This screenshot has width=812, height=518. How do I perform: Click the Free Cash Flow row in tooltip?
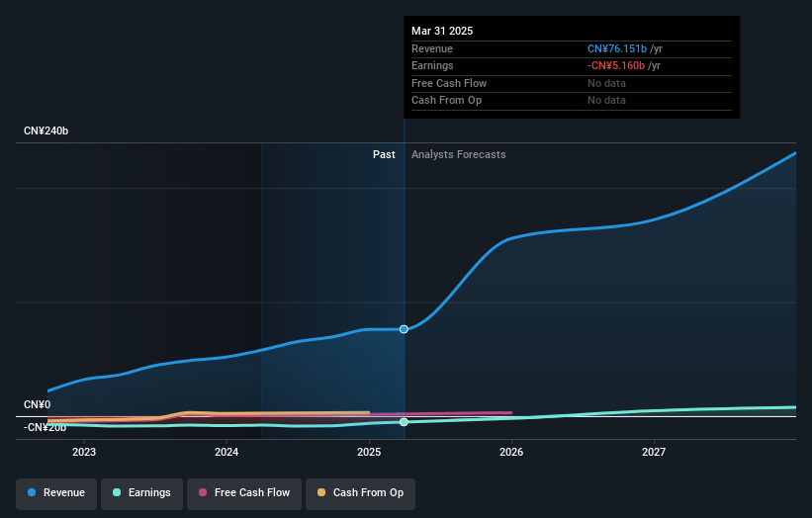point(572,83)
